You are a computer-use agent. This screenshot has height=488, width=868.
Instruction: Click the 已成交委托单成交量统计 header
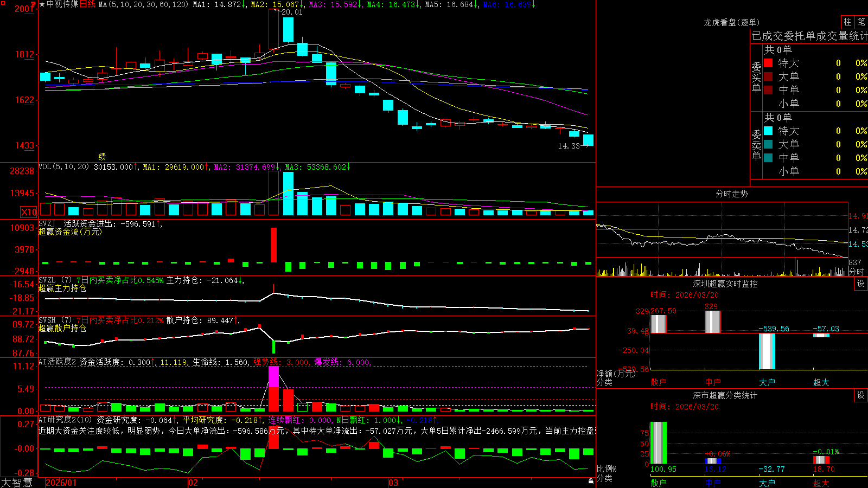coord(809,36)
